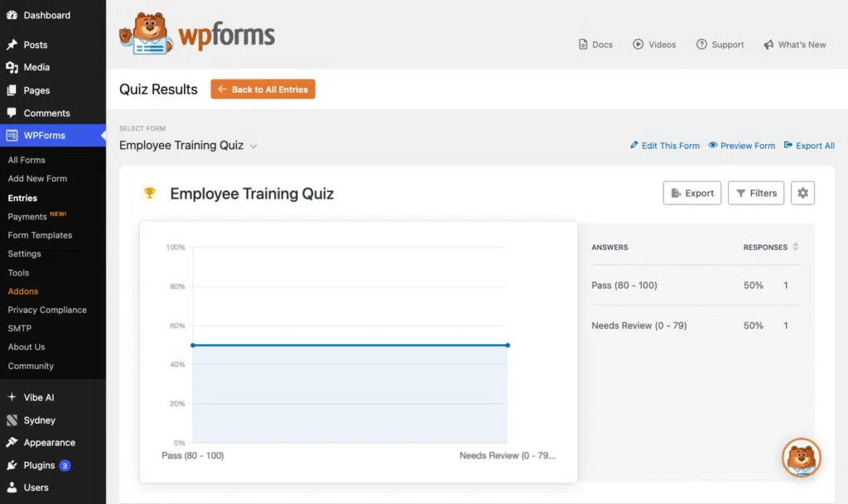This screenshot has width=848, height=504.
Task: Open the Filters button
Action: point(756,193)
